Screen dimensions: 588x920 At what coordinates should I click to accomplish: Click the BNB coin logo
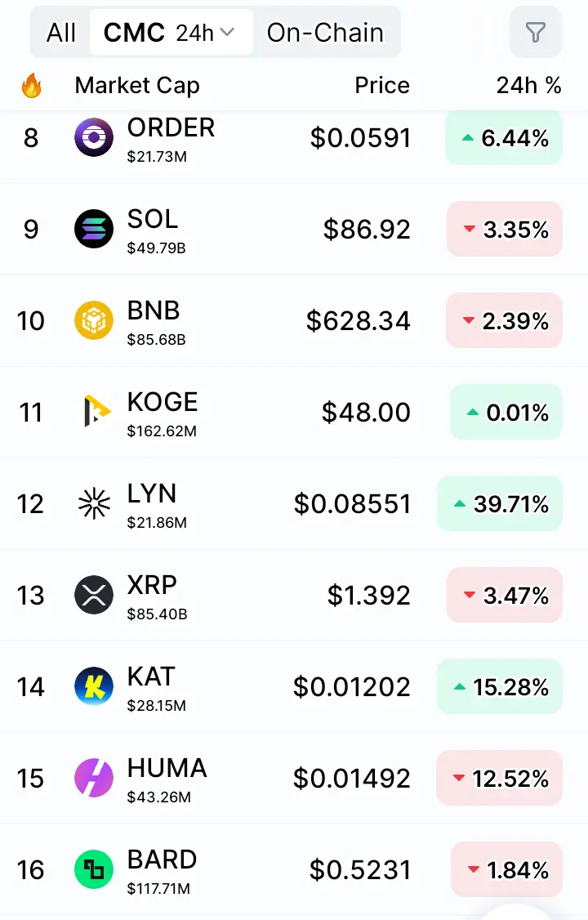93,320
